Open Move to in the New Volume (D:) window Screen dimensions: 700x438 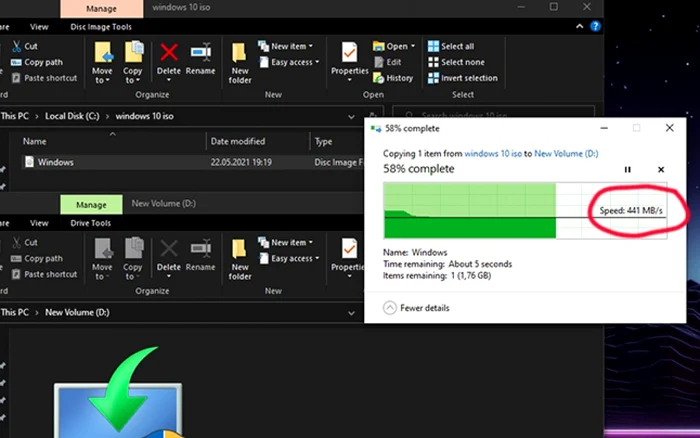tap(103, 259)
